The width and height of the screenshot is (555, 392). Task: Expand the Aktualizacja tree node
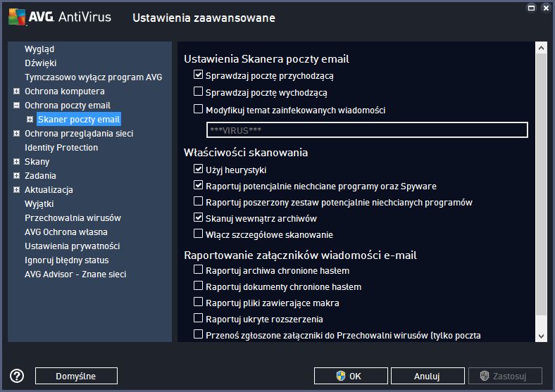tap(16, 190)
